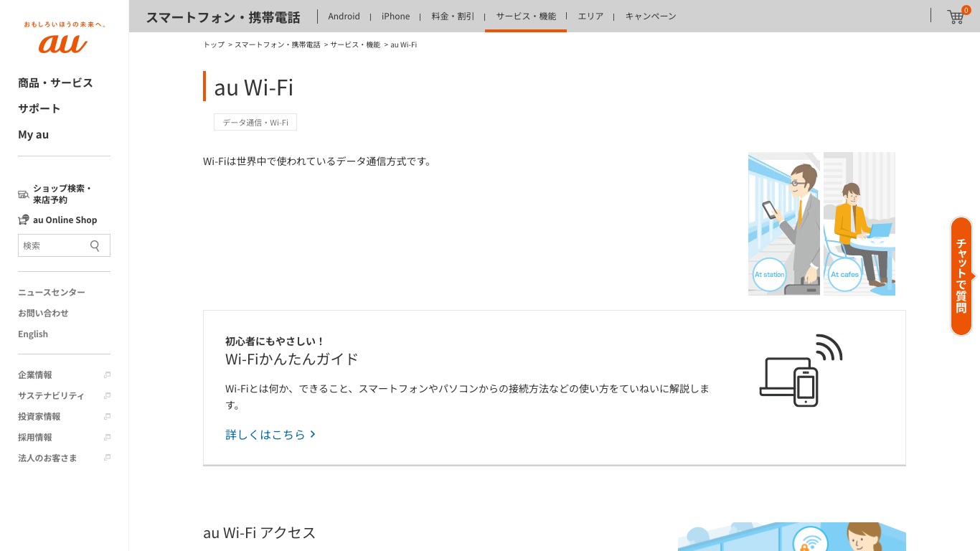Click the スマートフォン・携帯電話 breadcrumb
This screenshot has width=980, height=551.
click(278, 44)
